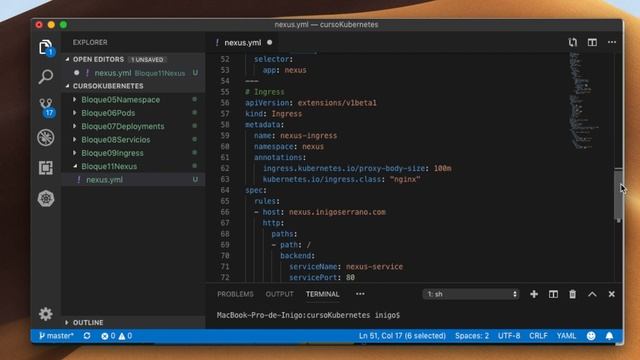Switch to the Problems panel tab
Viewport: 640px width, 360px height.
pos(235,294)
